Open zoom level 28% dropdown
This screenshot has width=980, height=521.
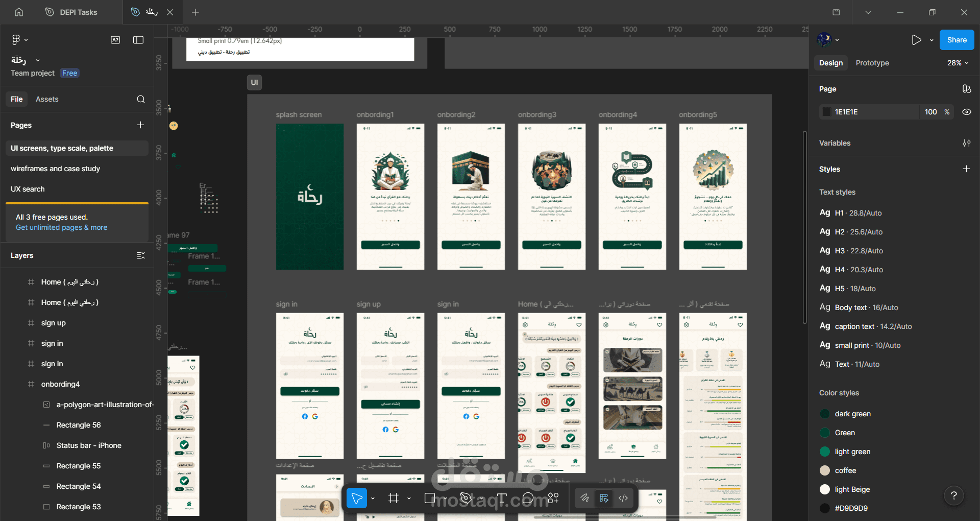coord(958,63)
